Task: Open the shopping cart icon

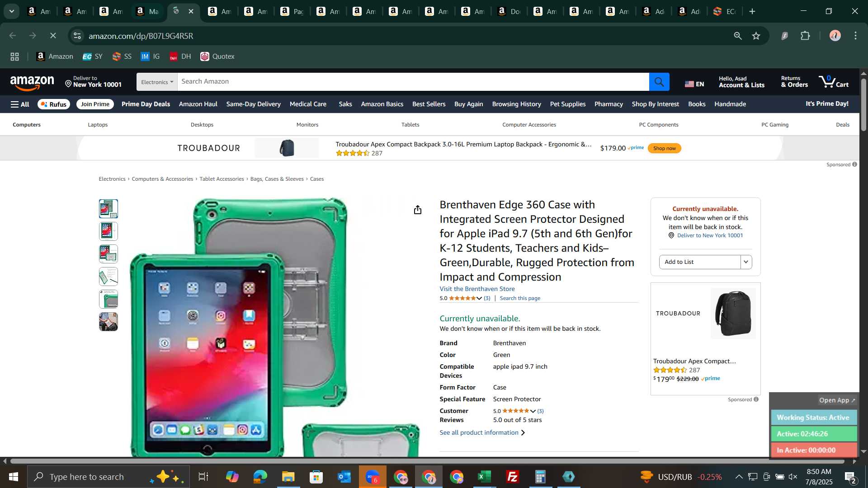Action: click(834, 82)
